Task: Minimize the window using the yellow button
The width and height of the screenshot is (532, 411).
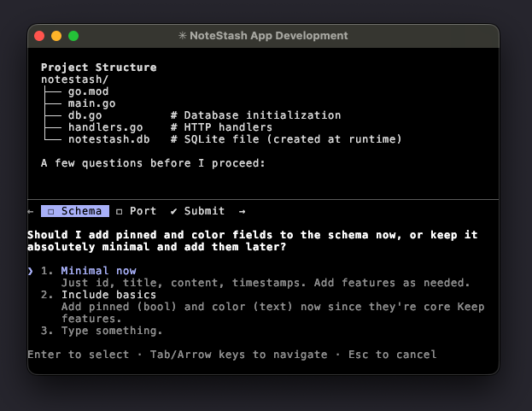Action: (56, 36)
